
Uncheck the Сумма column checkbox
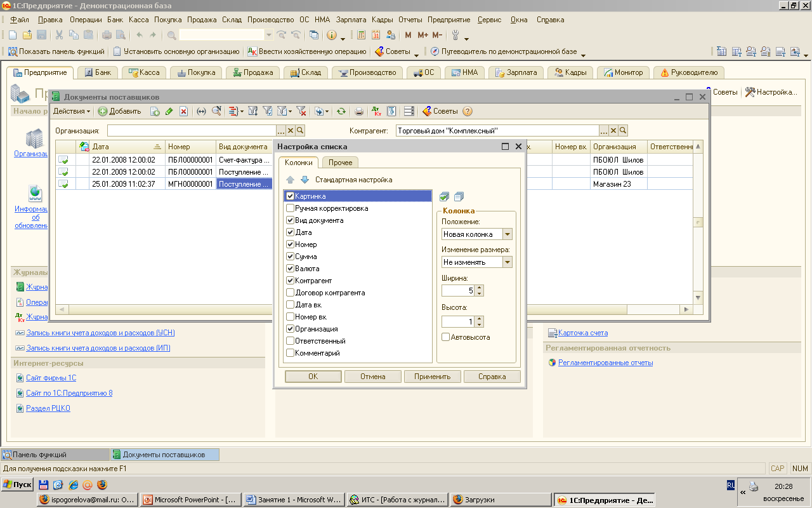(x=291, y=257)
